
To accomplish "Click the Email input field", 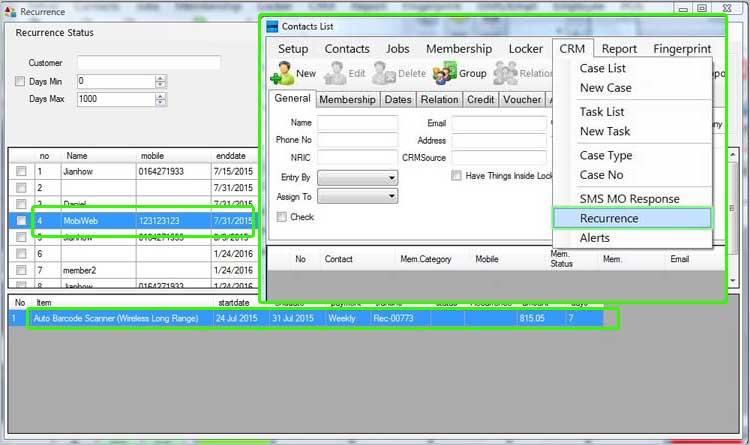I will pyautogui.click(x=499, y=123).
